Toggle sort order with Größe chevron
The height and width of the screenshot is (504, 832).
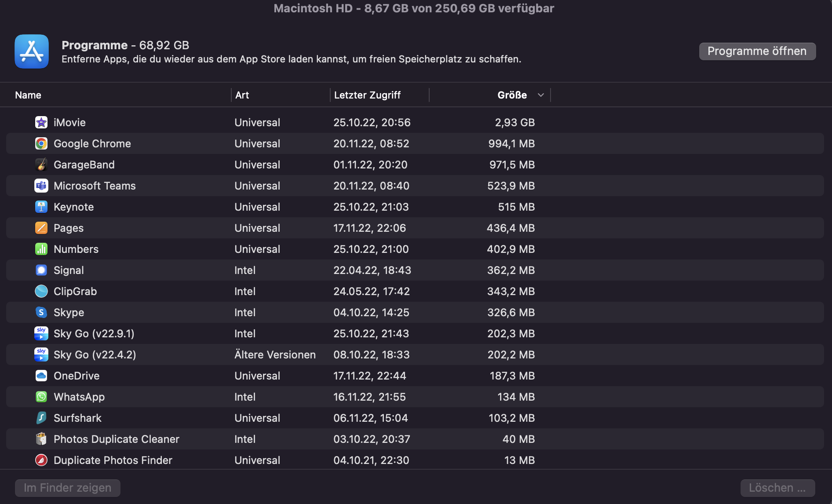tap(541, 95)
